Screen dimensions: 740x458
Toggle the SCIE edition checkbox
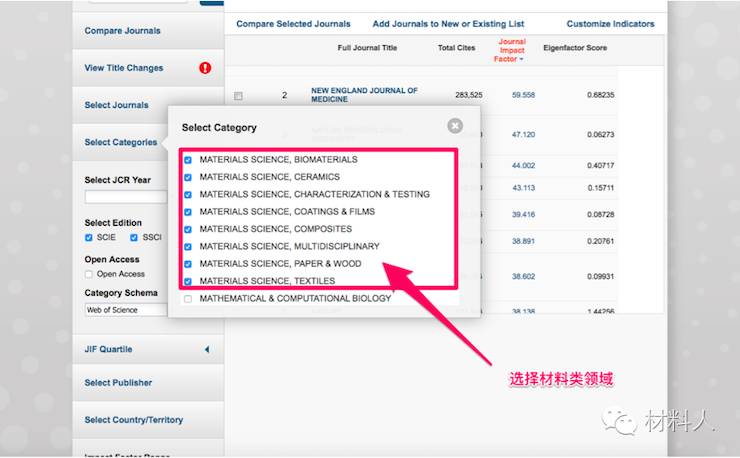click(89, 237)
